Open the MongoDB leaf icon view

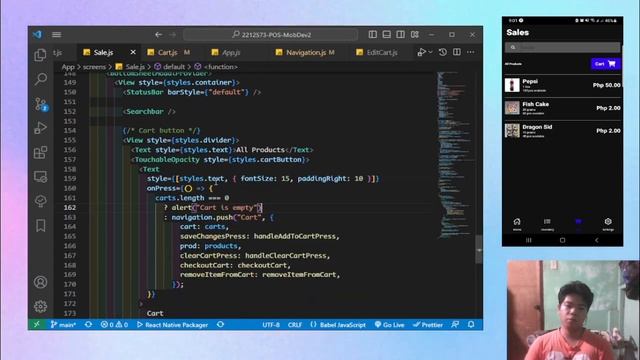pyautogui.click(x=40, y=201)
